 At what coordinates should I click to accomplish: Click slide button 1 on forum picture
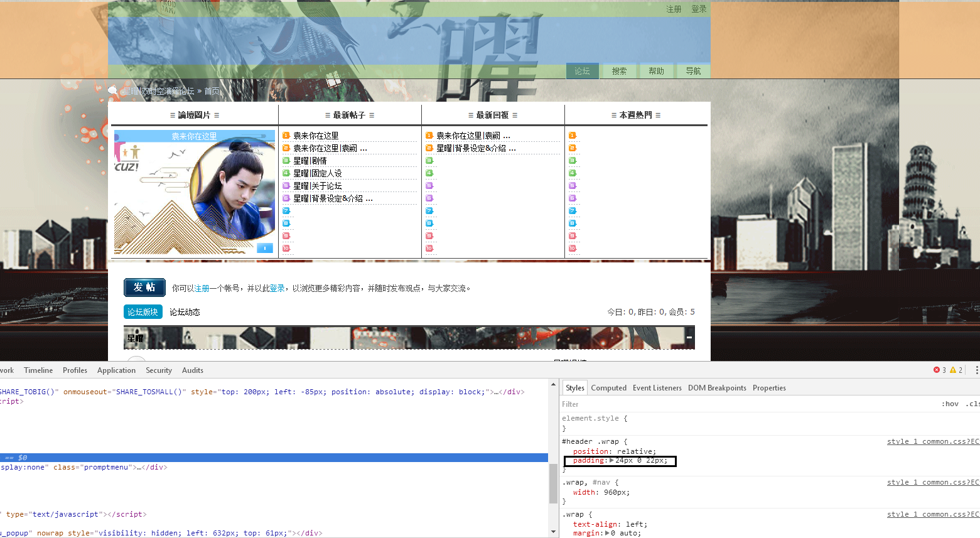click(265, 248)
